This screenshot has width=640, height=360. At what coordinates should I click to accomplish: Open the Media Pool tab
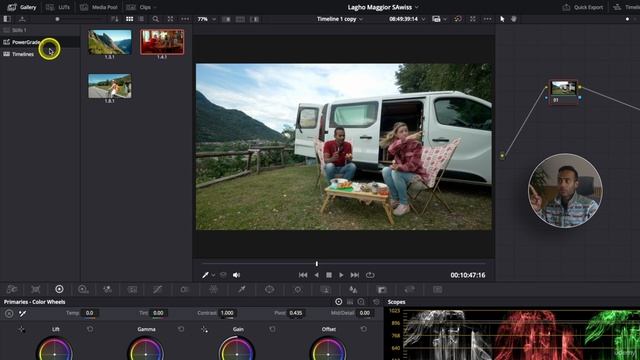click(x=99, y=7)
